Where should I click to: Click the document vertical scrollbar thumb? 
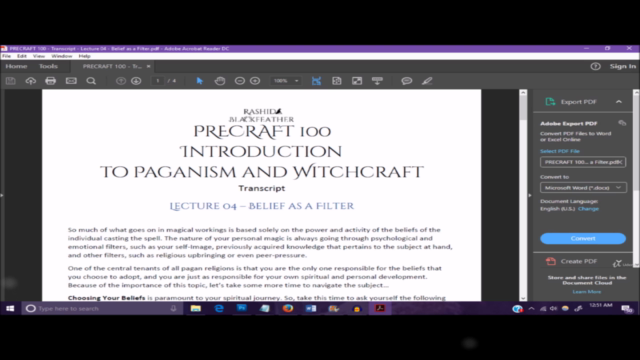(x=523, y=108)
